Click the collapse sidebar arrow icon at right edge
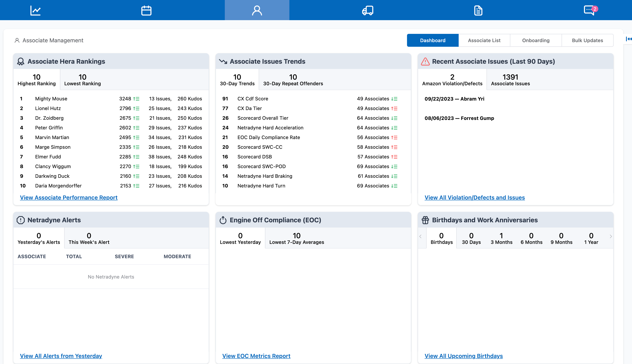The image size is (632, 364). (629, 39)
